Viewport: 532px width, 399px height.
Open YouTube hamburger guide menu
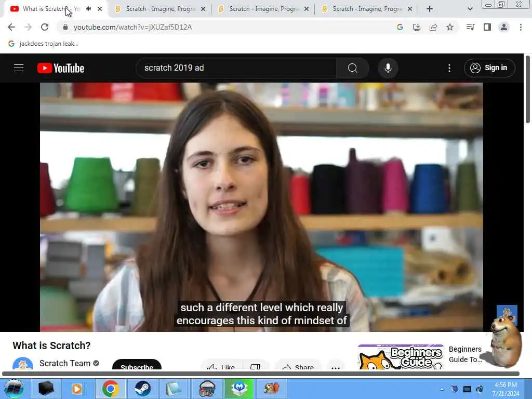(x=19, y=68)
